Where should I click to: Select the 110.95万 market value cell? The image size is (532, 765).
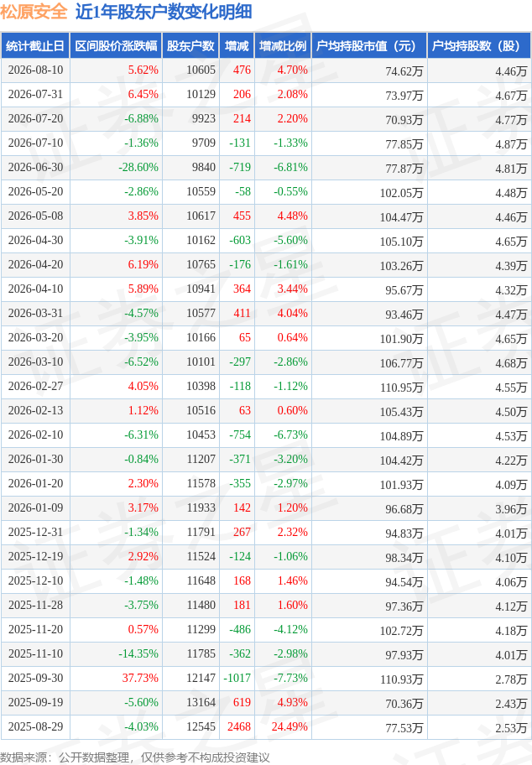point(369,387)
